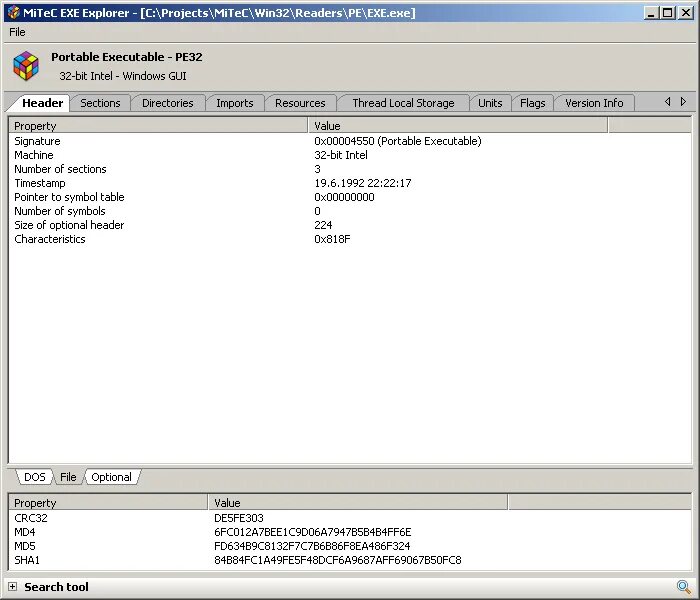Open the Optional sub-tab

pyautogui.click(x=111, y=477)
